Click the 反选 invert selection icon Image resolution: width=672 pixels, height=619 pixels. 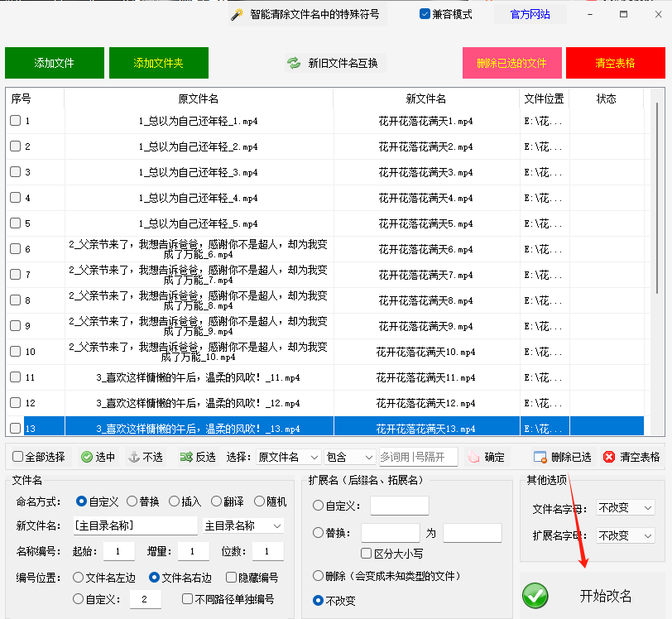pyautogui.click(x=186, y=457)
